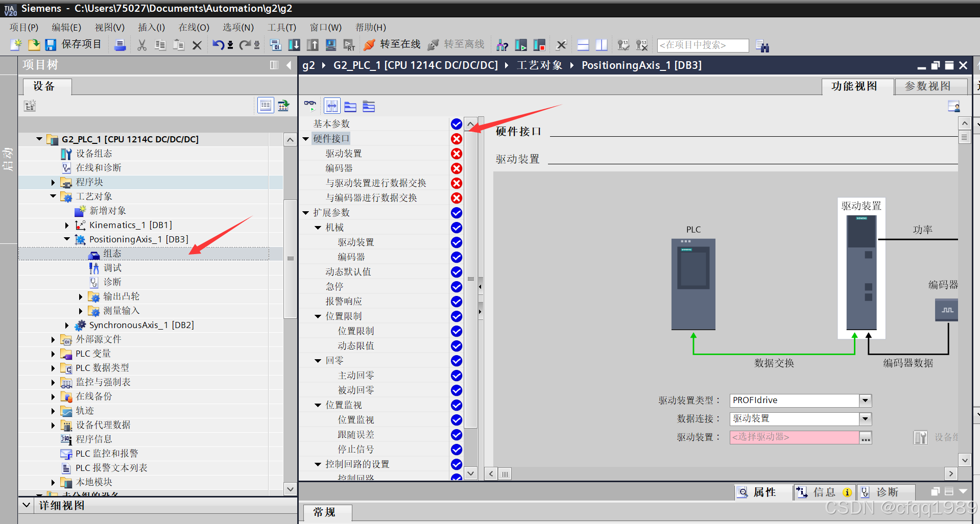The width and height of the screenshot is (980, 524).
Task: Click the copy icon in toolbar
Action: pyautogui.click(x=160, y=45)
